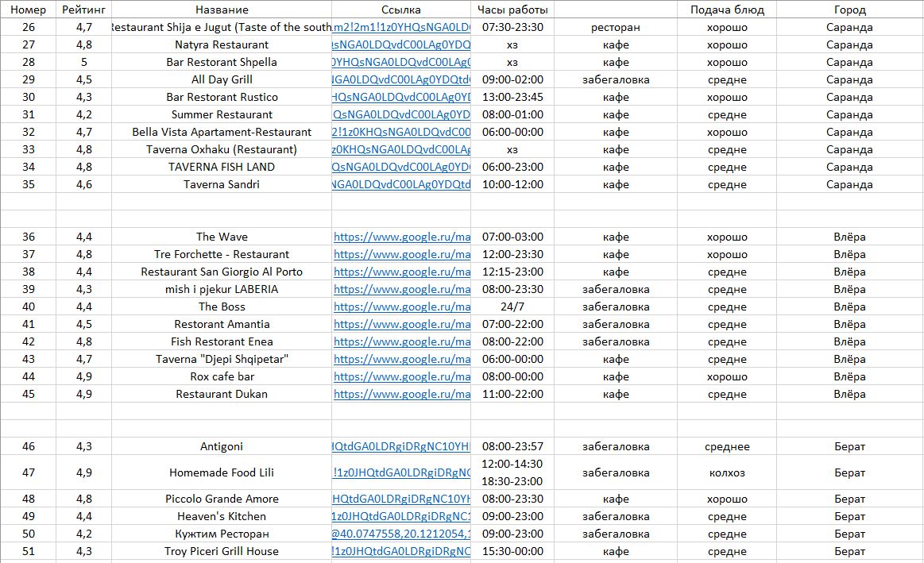Select the TAVERNA FISH LAND cell

pos(222,168)
